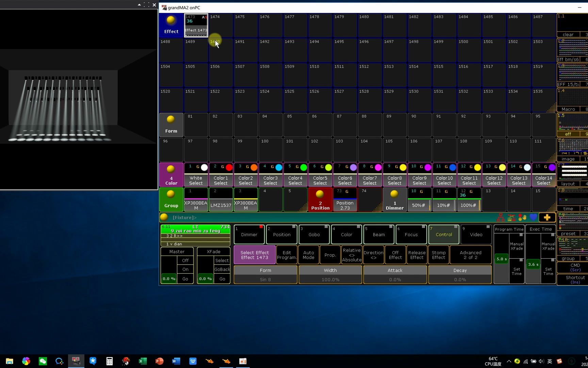Click the Decay 0.0% field
Screen dimensions: 588x368
pos(460,275)
